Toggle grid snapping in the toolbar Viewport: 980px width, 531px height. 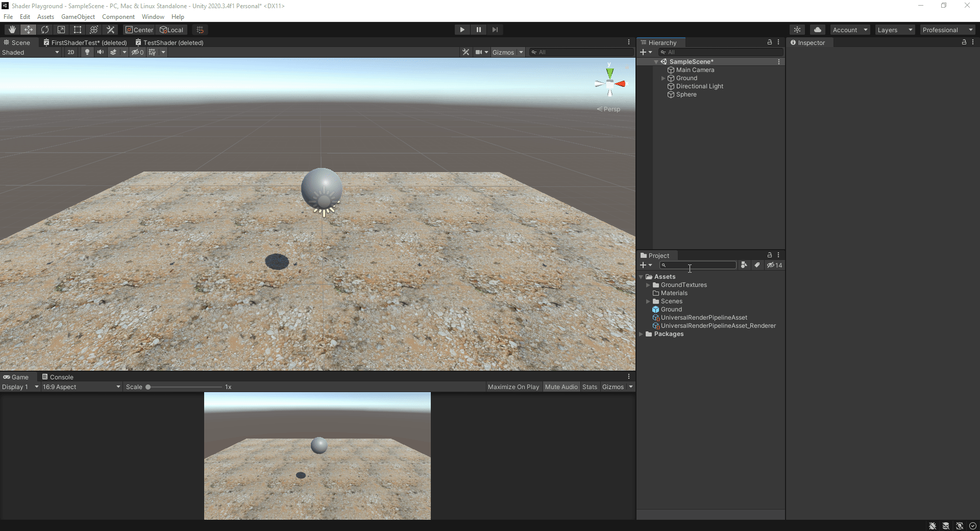(200, 30)
